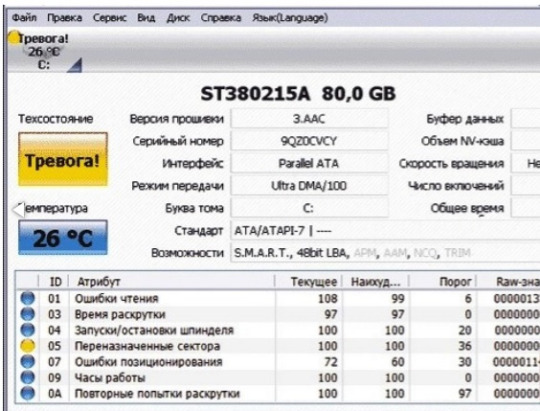
Task: Click the firmware field 3.AAC
Action: 309,119
